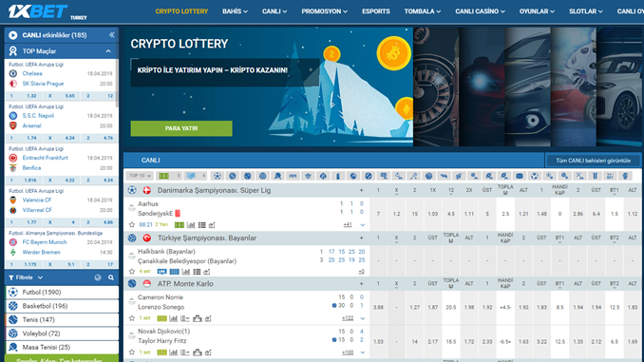Expand more markets for Djokovic match chevron
This screenshot has height=362, width=644.
point(363,352)
